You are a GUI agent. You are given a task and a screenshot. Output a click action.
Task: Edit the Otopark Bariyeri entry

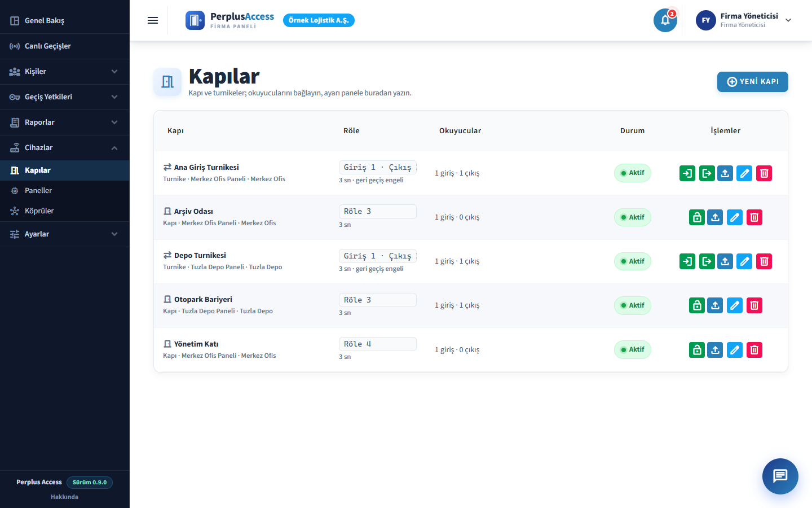pyautogui.click(x=735, y=305)
